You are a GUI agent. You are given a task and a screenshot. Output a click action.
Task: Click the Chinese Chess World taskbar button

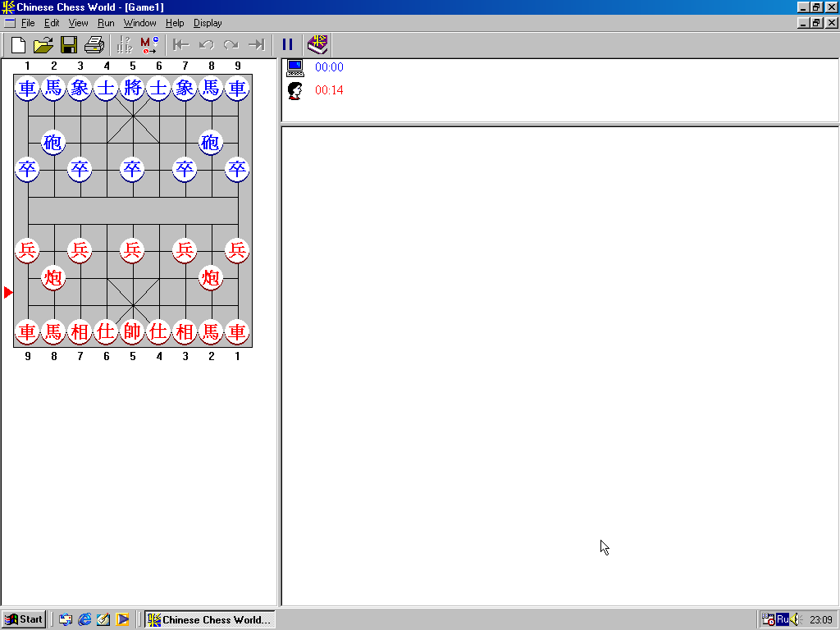coord(210,619)
